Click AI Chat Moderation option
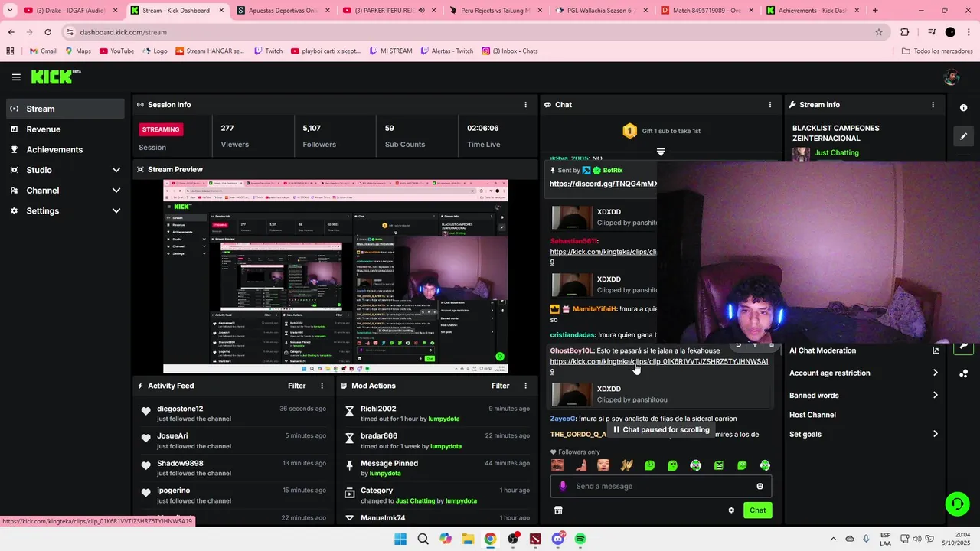Screen dimensions: 980x551 pos(822,350)
